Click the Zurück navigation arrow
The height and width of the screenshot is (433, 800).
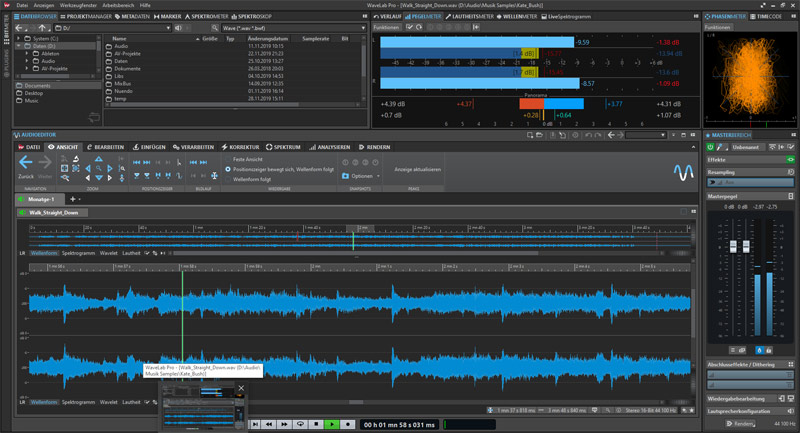click(27, 163)
